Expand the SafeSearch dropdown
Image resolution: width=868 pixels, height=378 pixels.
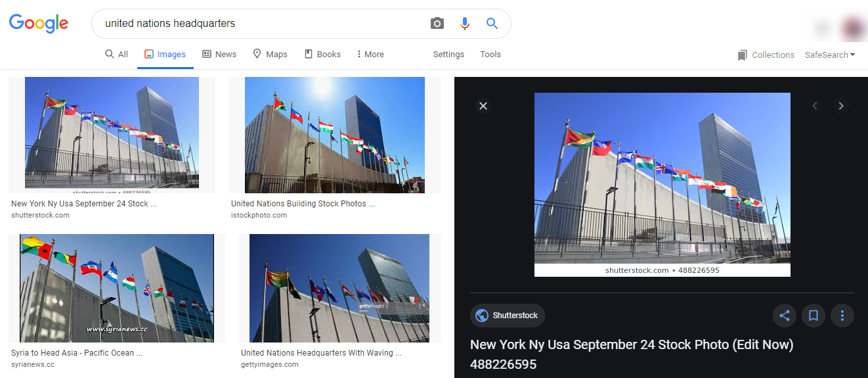830,55
